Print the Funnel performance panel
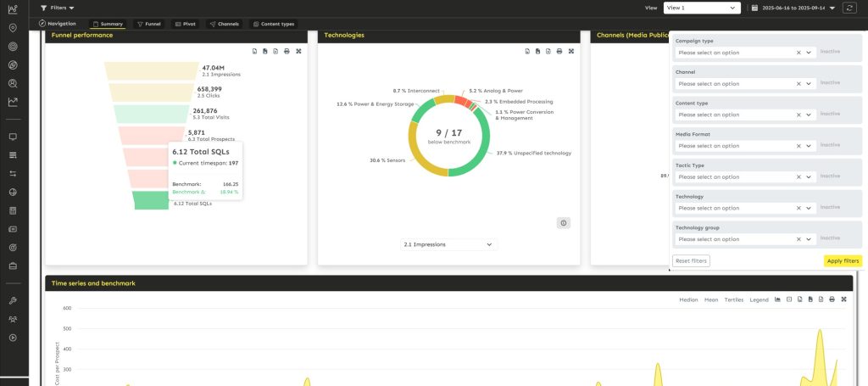868x386 pixels. pos(287,52)
